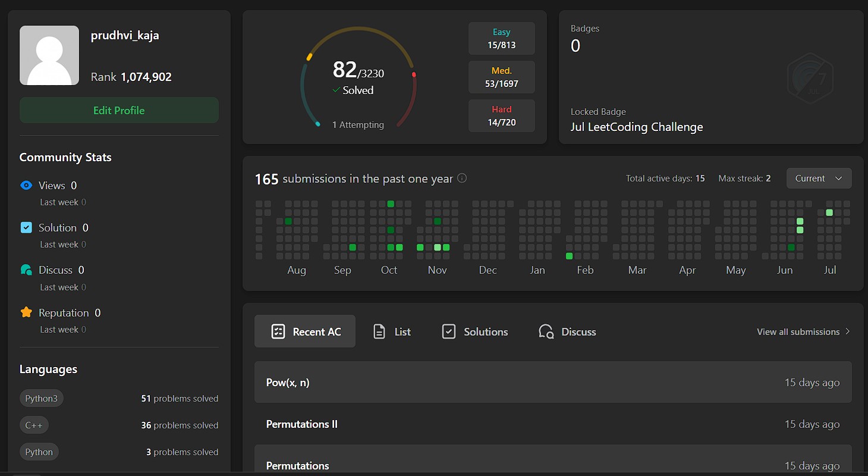This screenshot has height=476, width=868.
Task: Select the Med. 53/1697 difficulty box
Action: tap(501, 77)
